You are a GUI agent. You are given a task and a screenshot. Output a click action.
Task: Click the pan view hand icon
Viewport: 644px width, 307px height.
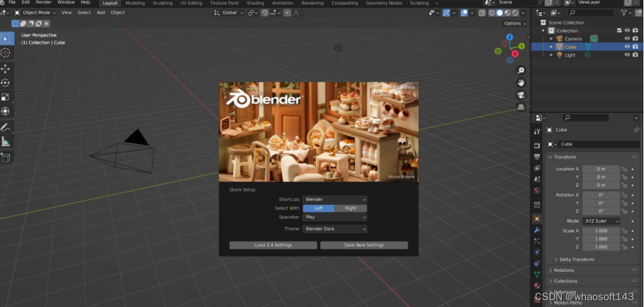pyautogui.click(x=521, y=83)
